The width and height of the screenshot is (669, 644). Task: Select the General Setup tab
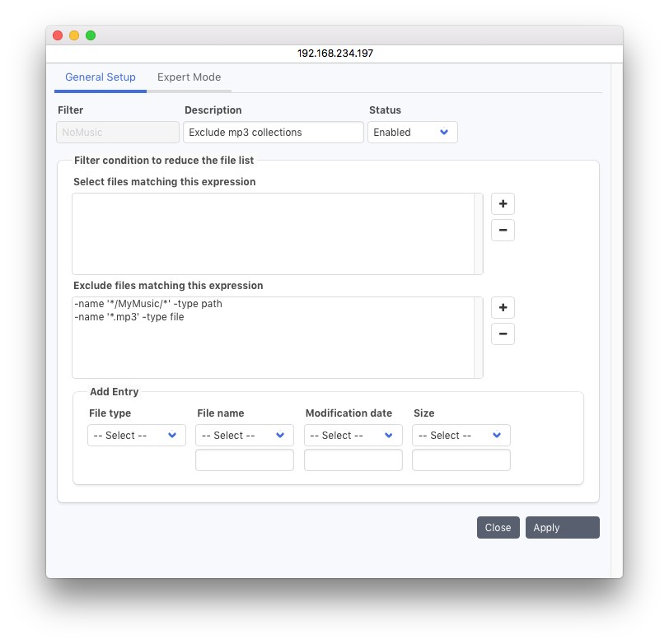[x=101, y=77]
